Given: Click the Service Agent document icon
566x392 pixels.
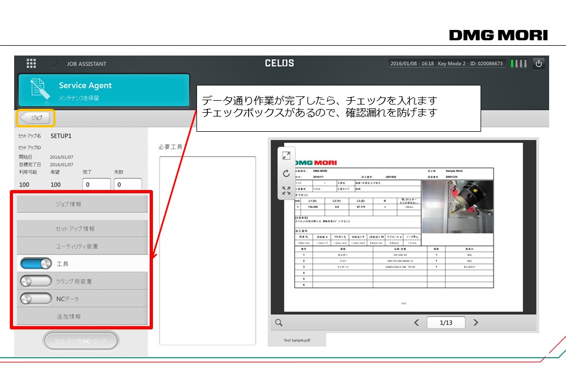Looking at the screenshot, I should 40,89.
